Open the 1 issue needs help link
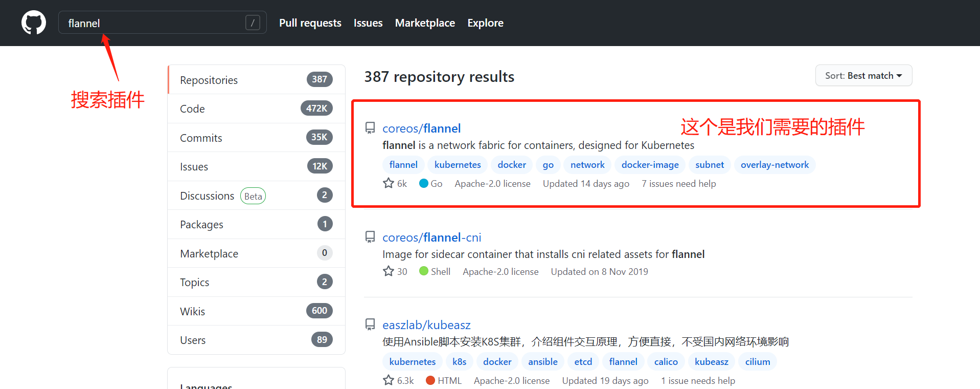This screenshot has height=389, width=980. 698,381
